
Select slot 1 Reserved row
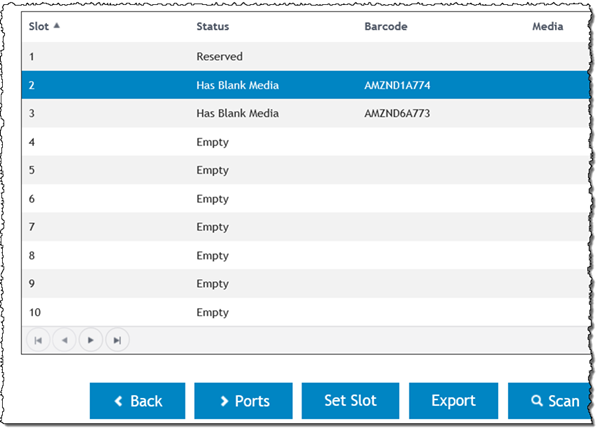tap(300, 57)
